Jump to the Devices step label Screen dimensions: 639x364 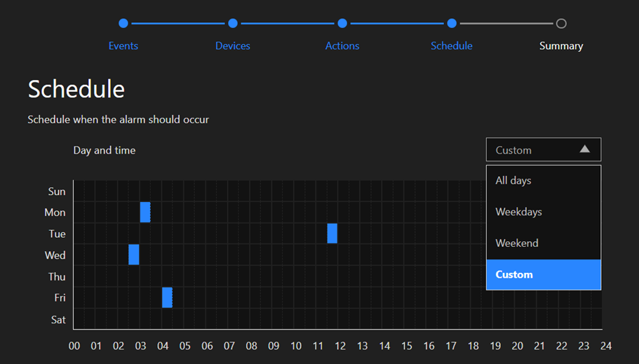pyautogui.click(x=233, y=46)
